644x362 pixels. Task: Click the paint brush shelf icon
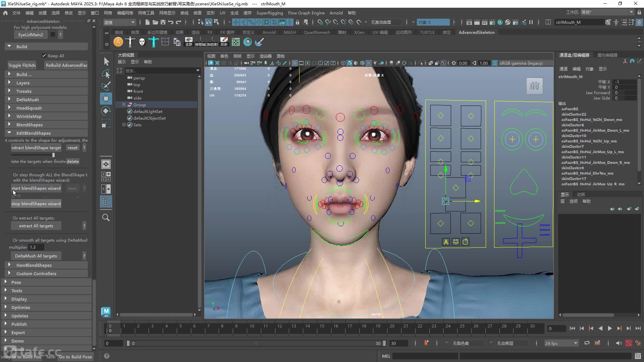click(259, 42)
